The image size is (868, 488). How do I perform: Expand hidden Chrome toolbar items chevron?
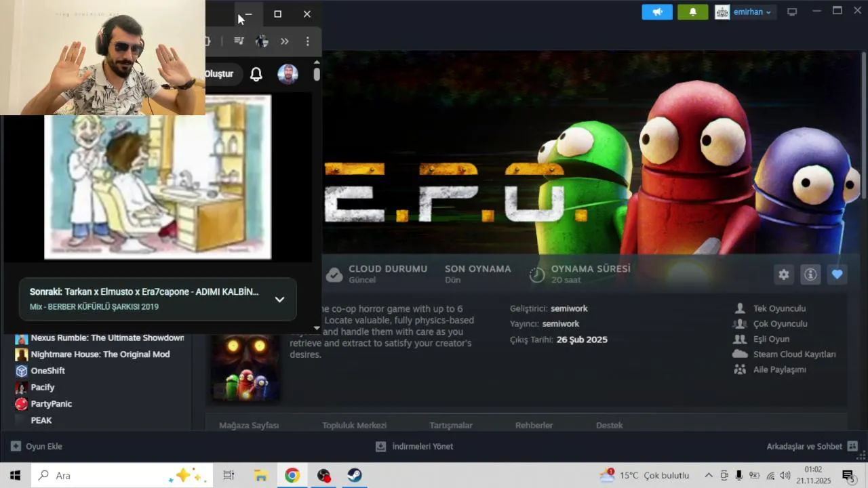pos(285,41)
